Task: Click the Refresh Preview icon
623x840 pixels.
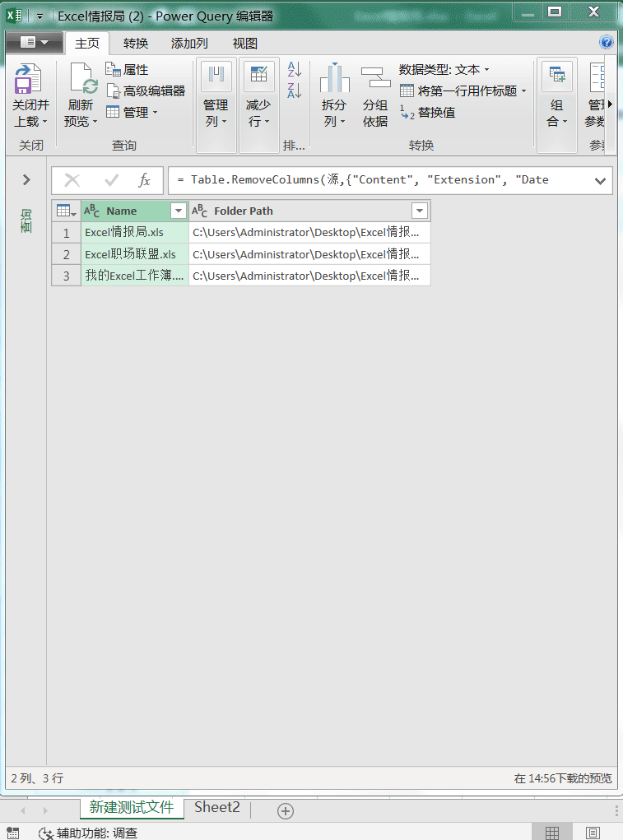Action: point(83,78)
